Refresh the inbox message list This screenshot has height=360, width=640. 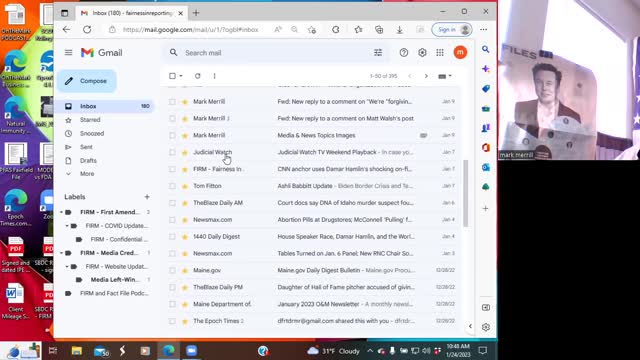point(198,76)
